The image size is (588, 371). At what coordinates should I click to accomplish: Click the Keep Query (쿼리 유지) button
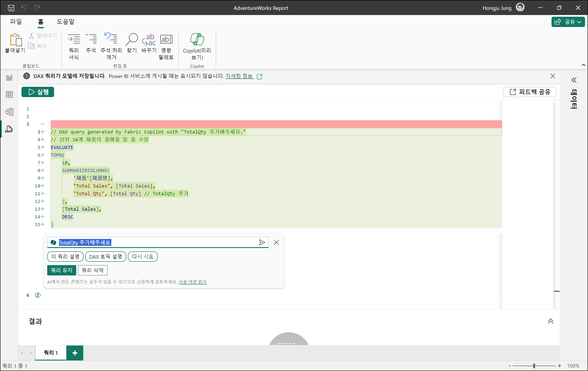pos(62,270)
